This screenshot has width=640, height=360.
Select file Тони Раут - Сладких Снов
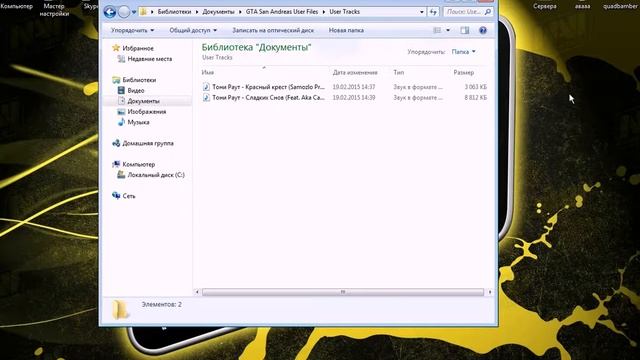(269, 98)
